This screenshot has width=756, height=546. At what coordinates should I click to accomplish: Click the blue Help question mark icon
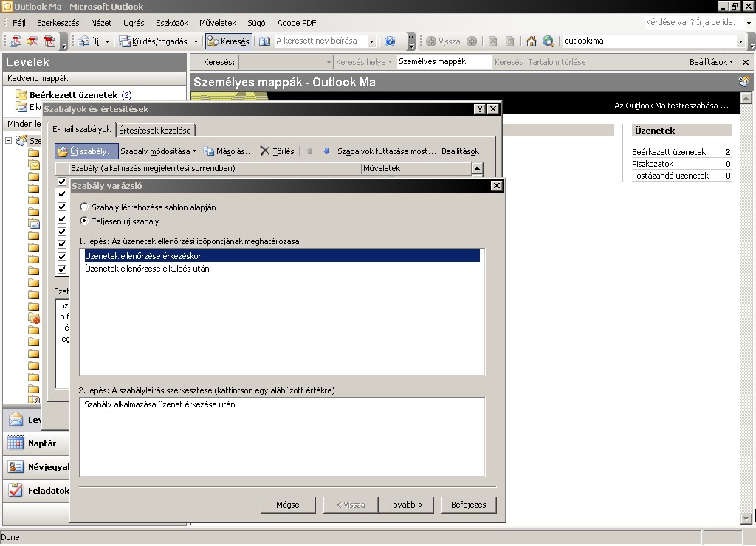tap(390, 41)
